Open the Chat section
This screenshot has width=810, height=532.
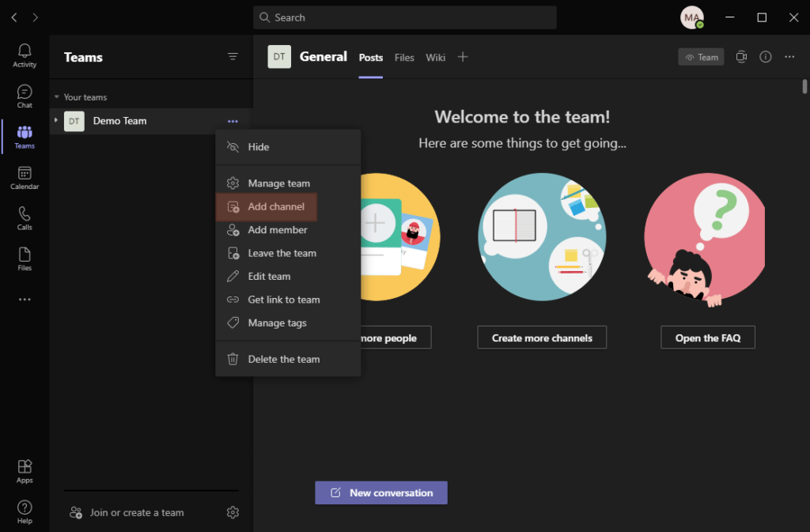point(25,96)
